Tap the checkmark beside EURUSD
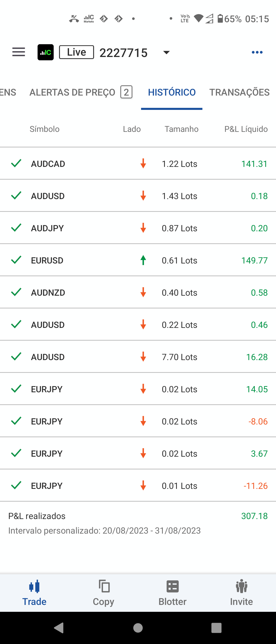The image size is (276, 644). click(16, 260)
